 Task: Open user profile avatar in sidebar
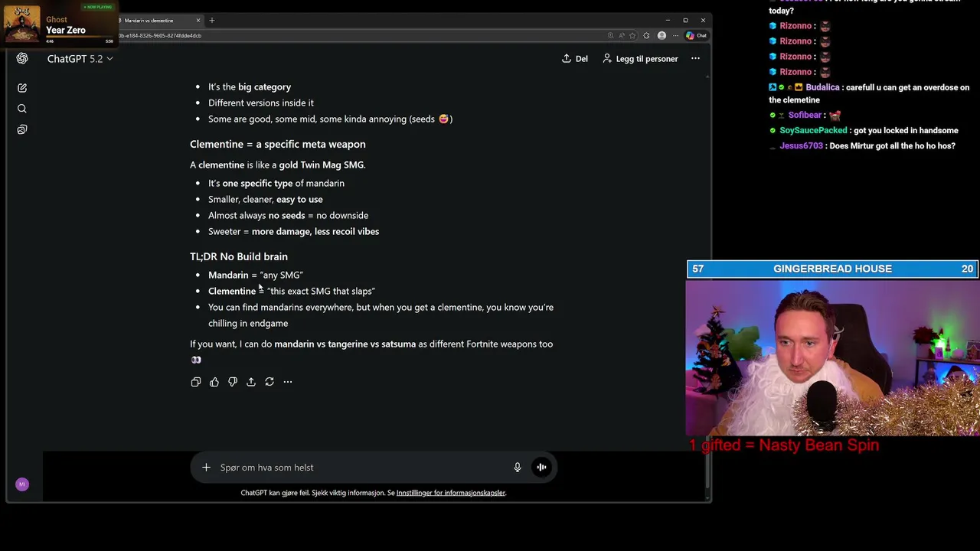pos(22,484)
